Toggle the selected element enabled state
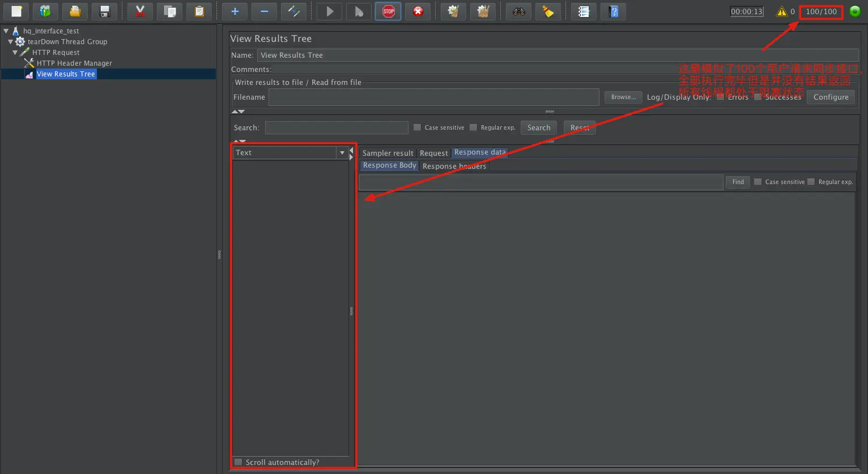This screenshot has height=474, width=868. coord(293,11)
